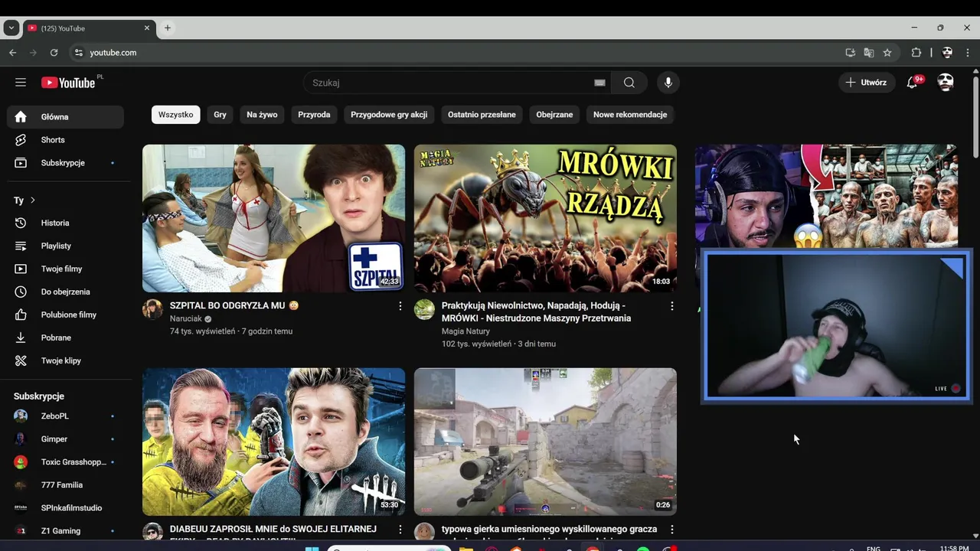Click the Utwórz create button
The width and height of the screenshot is (980, 551).
pyautogui.click(x=867, y=83)
